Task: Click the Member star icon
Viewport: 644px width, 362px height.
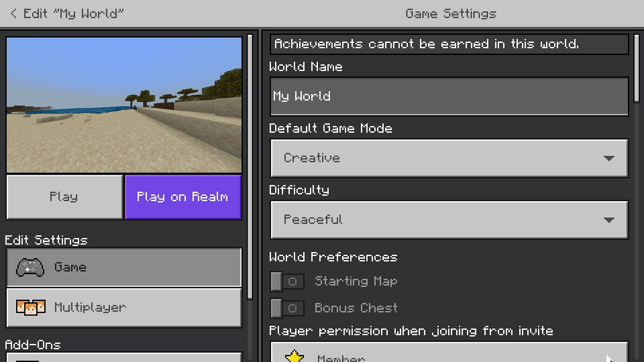Action: pyautogui.click(x=294, y=356)
